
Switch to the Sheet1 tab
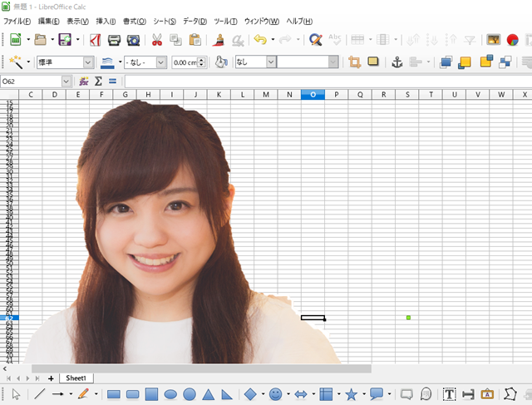[76, 378]
